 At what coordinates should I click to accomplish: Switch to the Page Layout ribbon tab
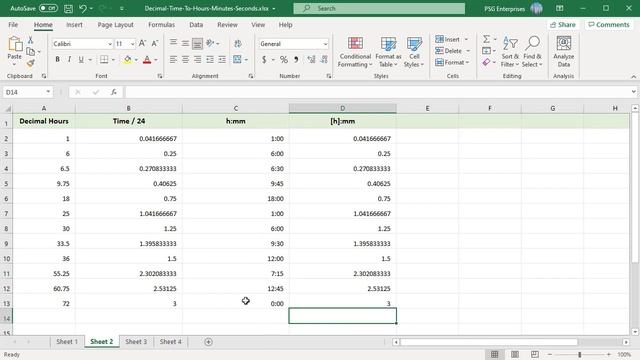(116, 25)
